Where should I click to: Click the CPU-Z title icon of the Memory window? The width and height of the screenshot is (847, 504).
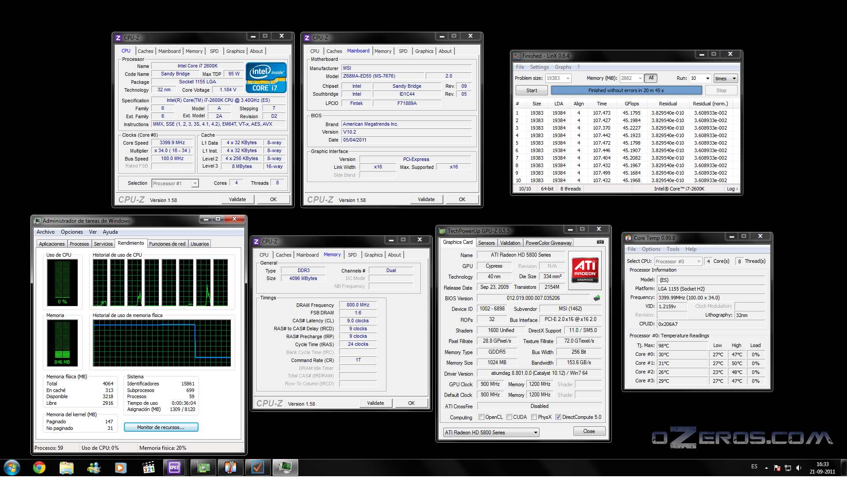(256, 242)
